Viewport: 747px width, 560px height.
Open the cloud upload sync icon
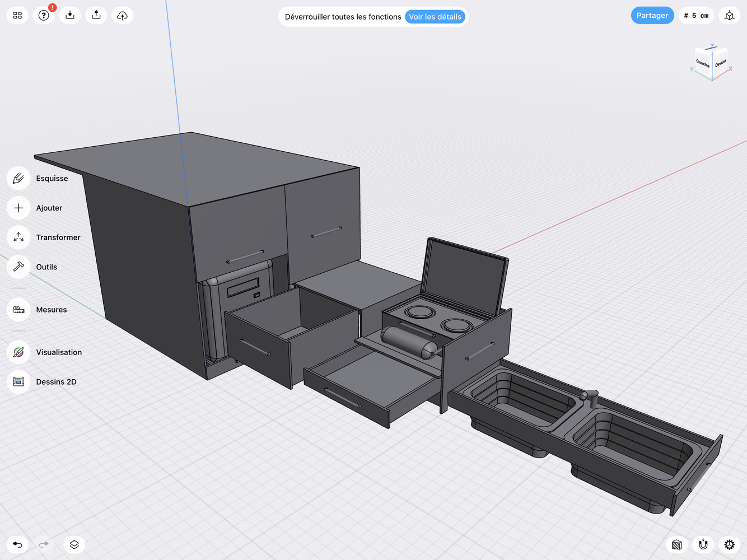point(122,16)
